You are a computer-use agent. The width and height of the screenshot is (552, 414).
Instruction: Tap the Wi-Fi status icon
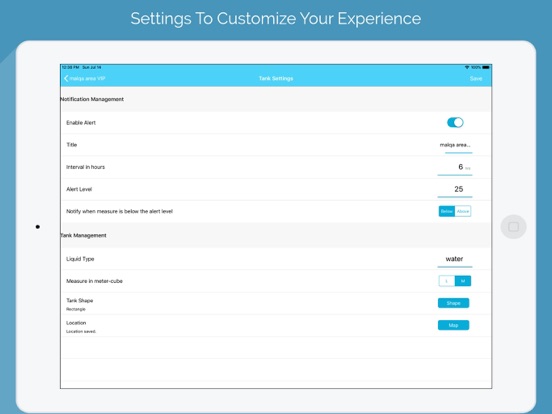coord(467,67)
